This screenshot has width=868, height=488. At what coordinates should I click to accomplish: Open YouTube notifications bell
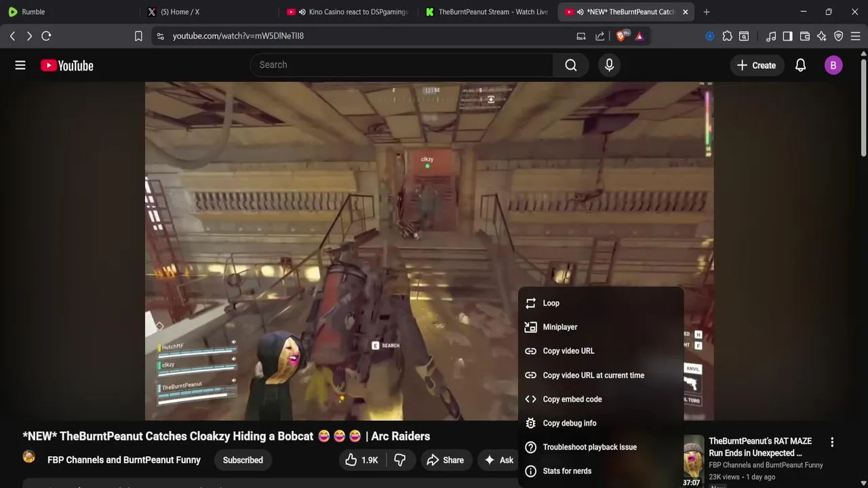pyautogui.click(x=800, y=65)
